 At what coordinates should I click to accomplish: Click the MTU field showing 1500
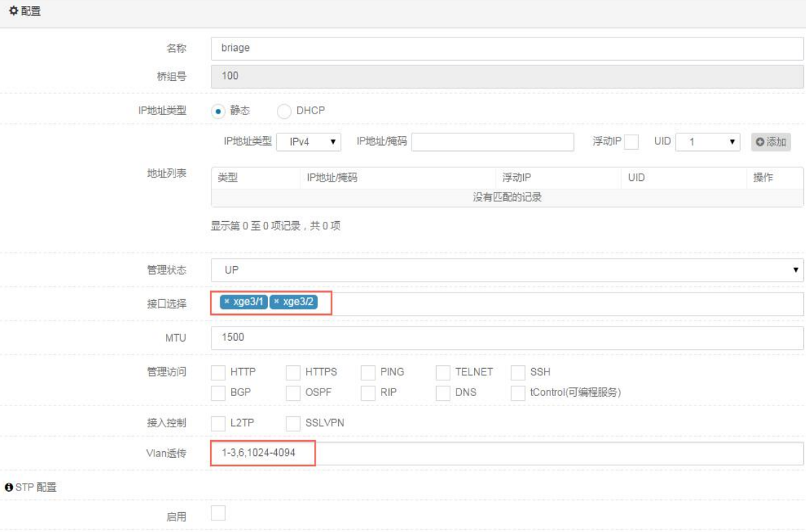pos(507,337)
